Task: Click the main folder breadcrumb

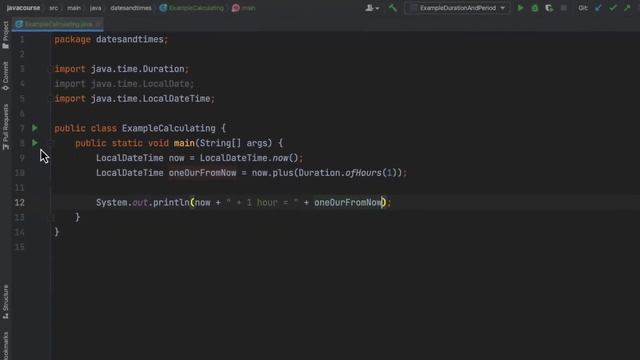Action: click(x=74, y=8)
